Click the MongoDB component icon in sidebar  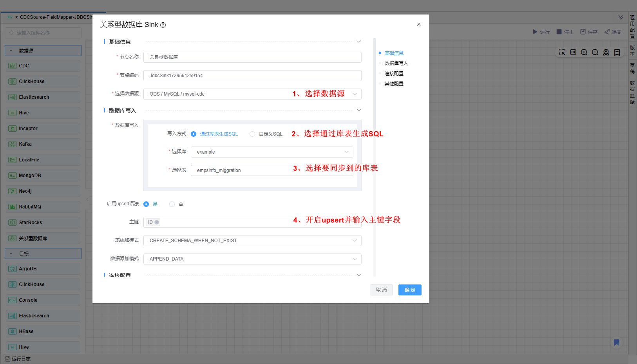tap(13, 176)
